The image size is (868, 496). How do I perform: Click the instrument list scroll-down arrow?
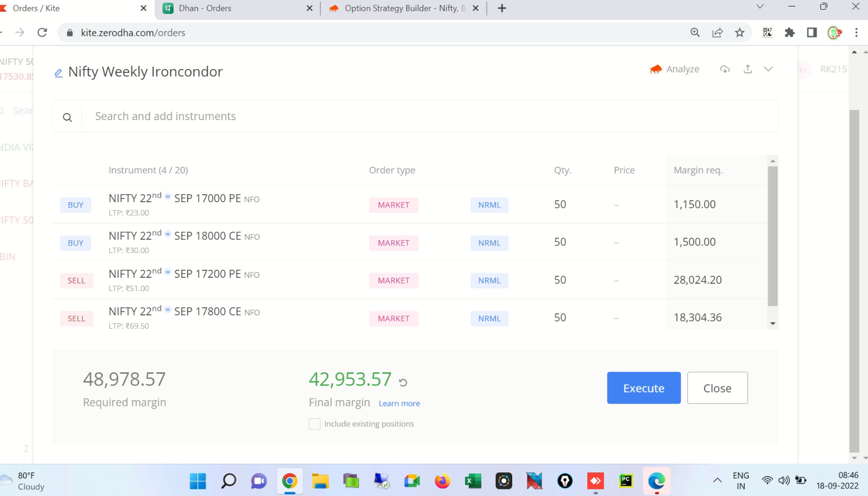pyautogui.click(x=773, y=323)
